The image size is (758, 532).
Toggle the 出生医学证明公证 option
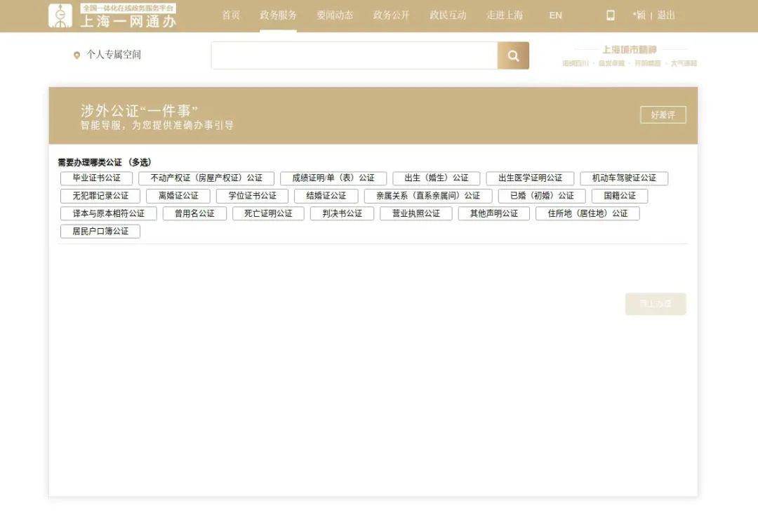click(530, 178)
